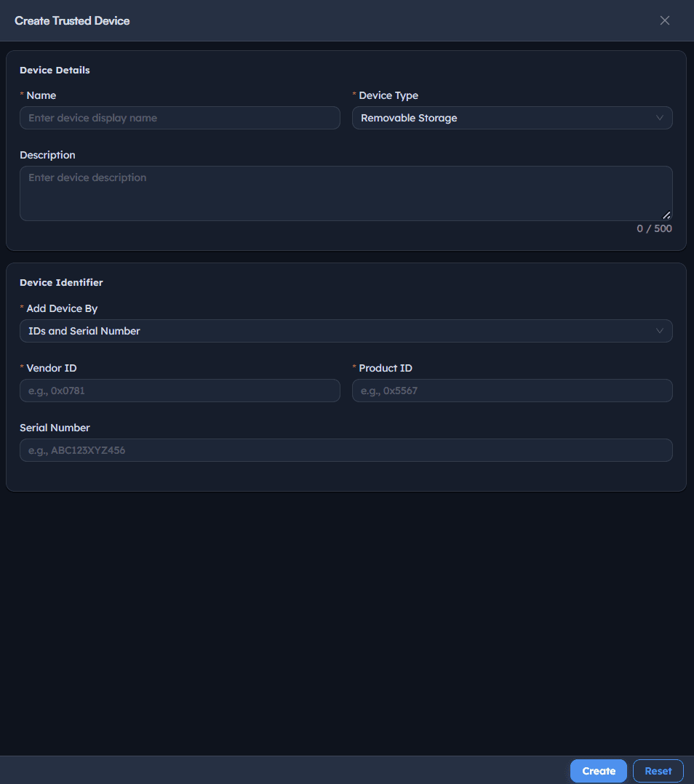The width and height of the screenshot is (694, 784).
Task: Click the Device Type field label
Action: 388,95
